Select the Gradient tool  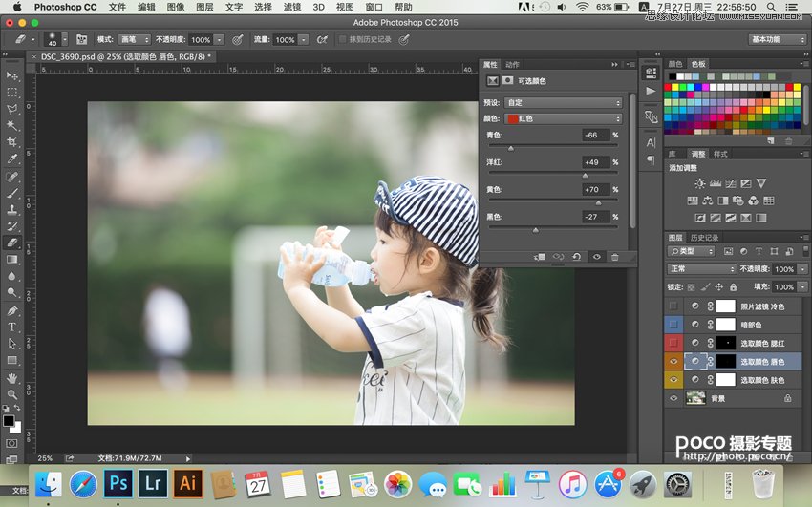(11, 259)
